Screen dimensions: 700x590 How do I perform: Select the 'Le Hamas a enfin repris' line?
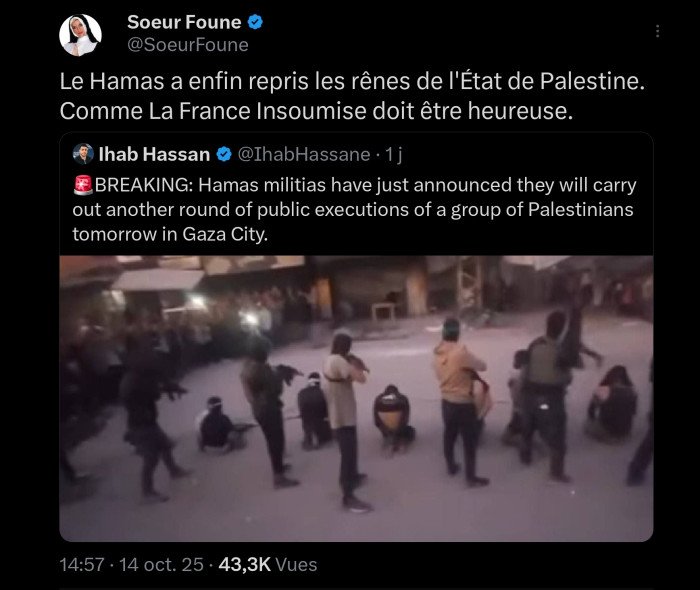(352, 81)
